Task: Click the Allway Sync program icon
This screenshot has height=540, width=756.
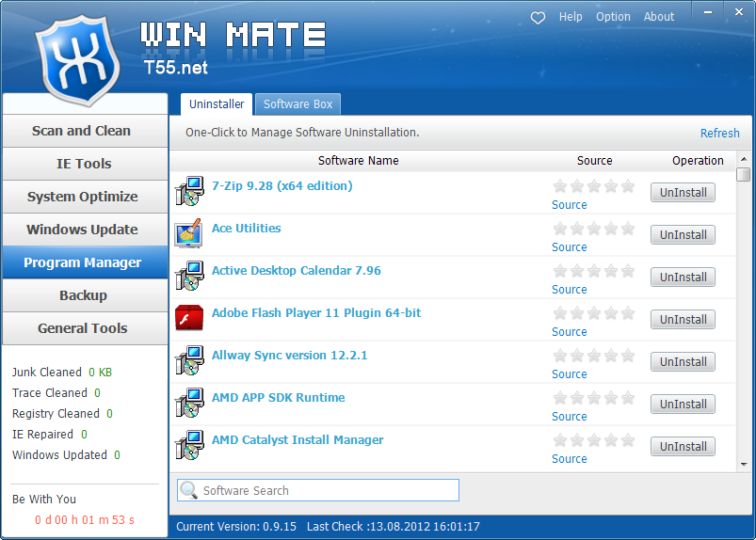Action: pyautogui.click(x=189, y=361)
